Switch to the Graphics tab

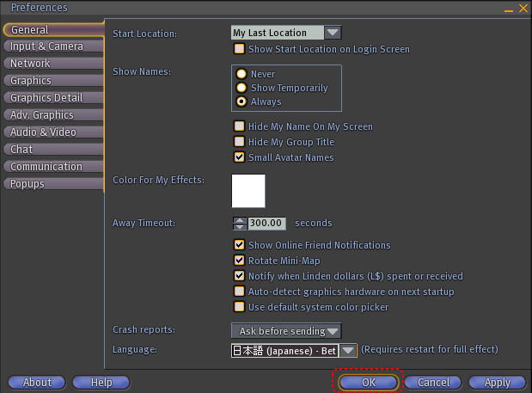53,81
